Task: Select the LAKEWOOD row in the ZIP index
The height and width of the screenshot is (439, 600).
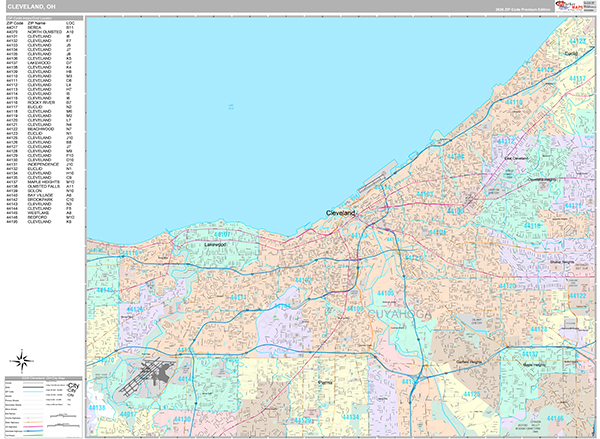Action: tap(40, 63)
